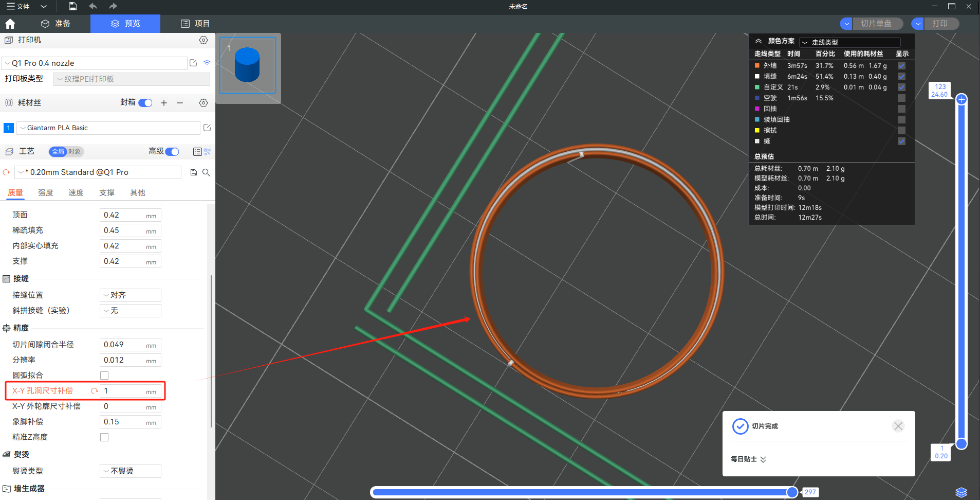This screenshot has height=500, width=980.
Task: Click the home icon
Action: point(10,24)
